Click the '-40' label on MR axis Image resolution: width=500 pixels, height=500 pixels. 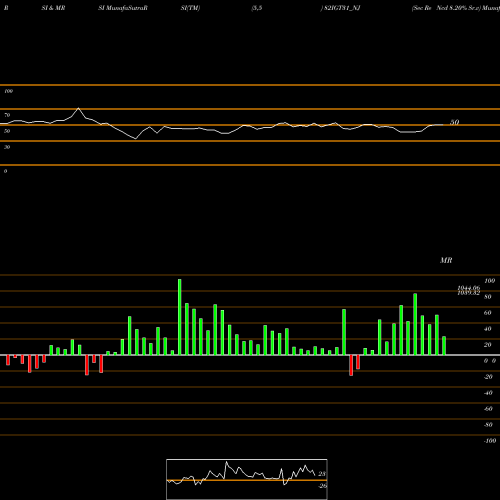coord(488,393)
